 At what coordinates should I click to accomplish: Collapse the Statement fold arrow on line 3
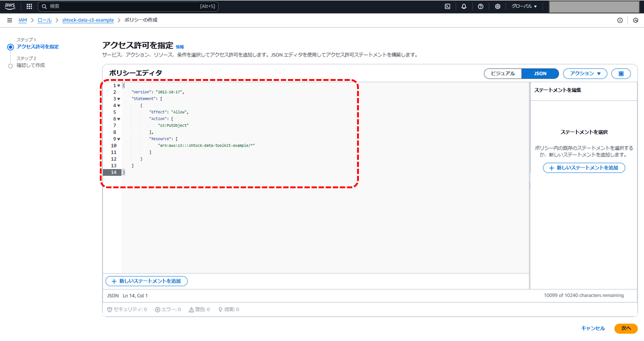tap(119, 99)
